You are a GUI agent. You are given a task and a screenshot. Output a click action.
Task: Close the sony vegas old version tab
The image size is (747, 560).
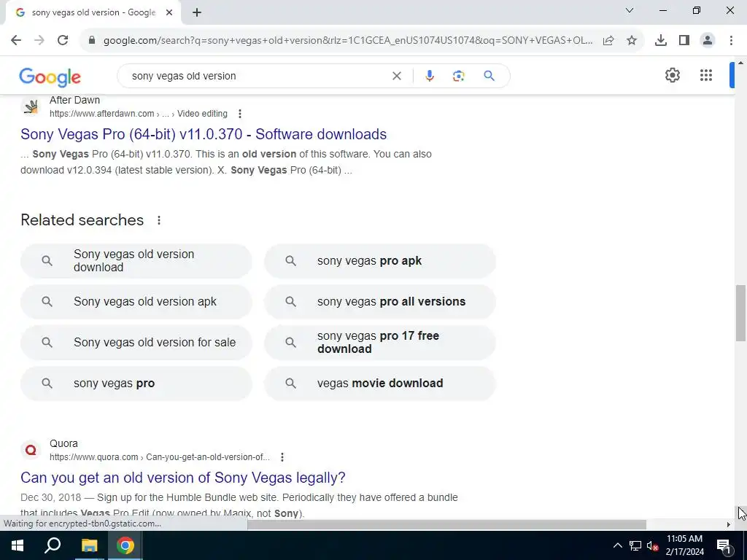(x=169, y=13)
